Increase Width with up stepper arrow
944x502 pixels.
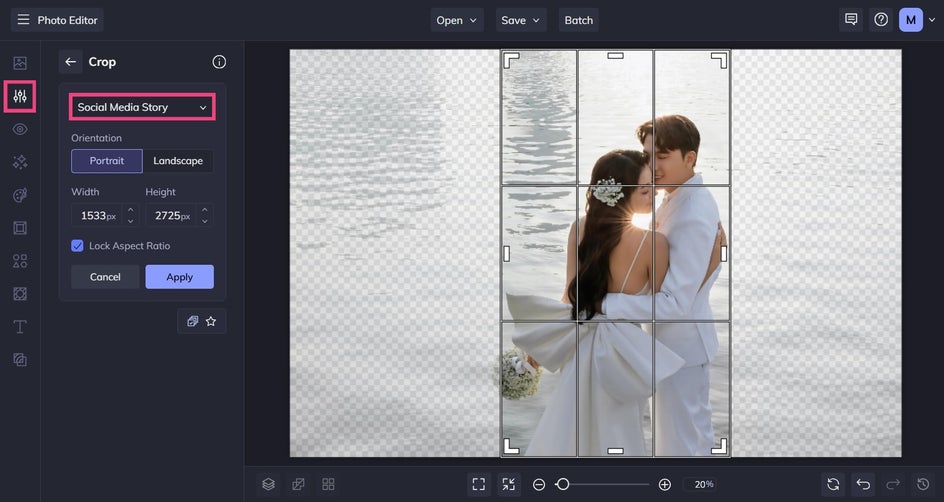(131, 209)
